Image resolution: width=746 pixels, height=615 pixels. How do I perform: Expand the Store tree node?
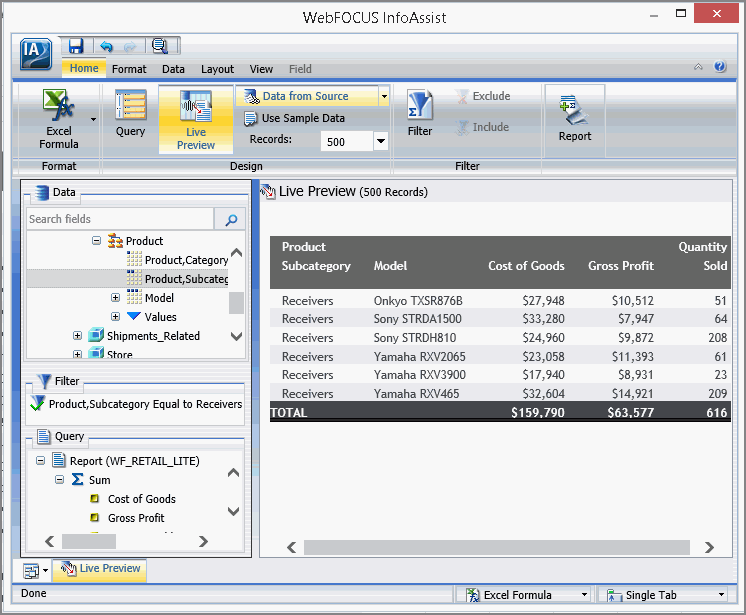pyautogui.click(x=78, y=354)
